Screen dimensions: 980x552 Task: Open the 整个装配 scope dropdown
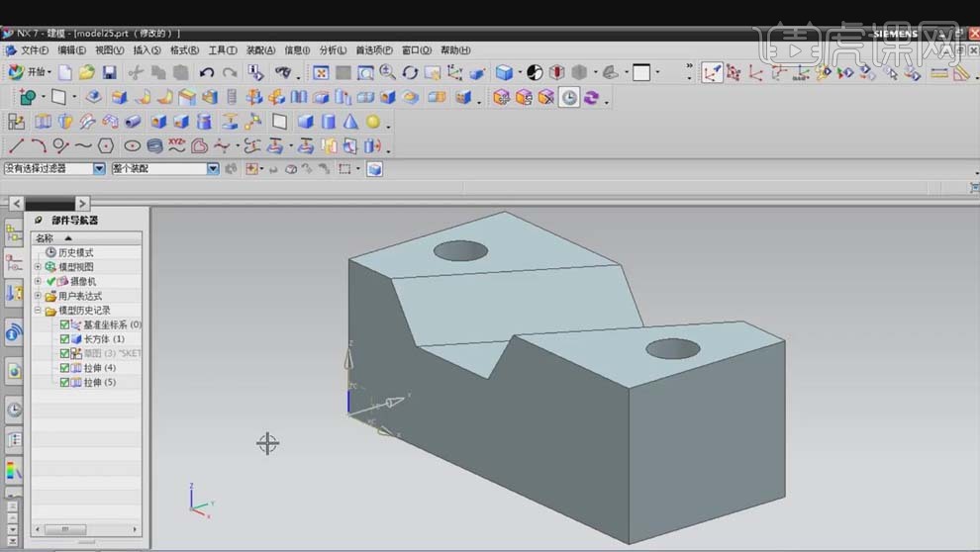click(213, 169)
